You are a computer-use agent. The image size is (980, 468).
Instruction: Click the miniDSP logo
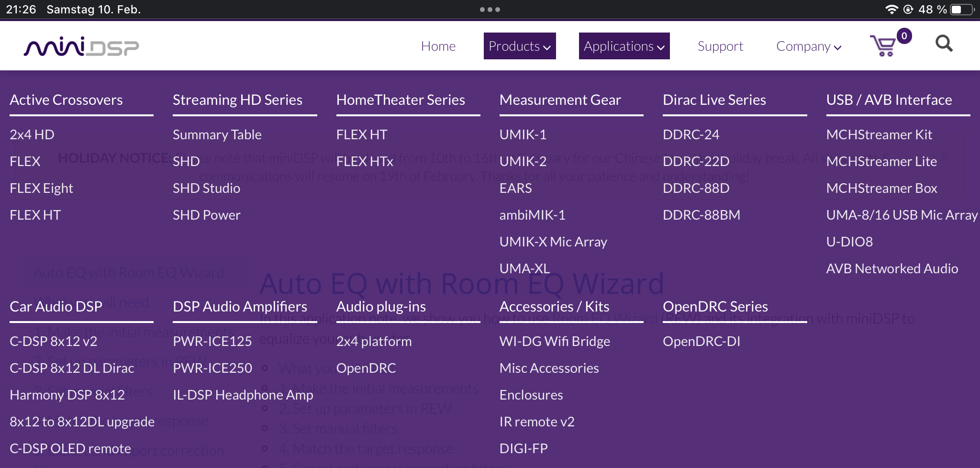pos(81,46)
